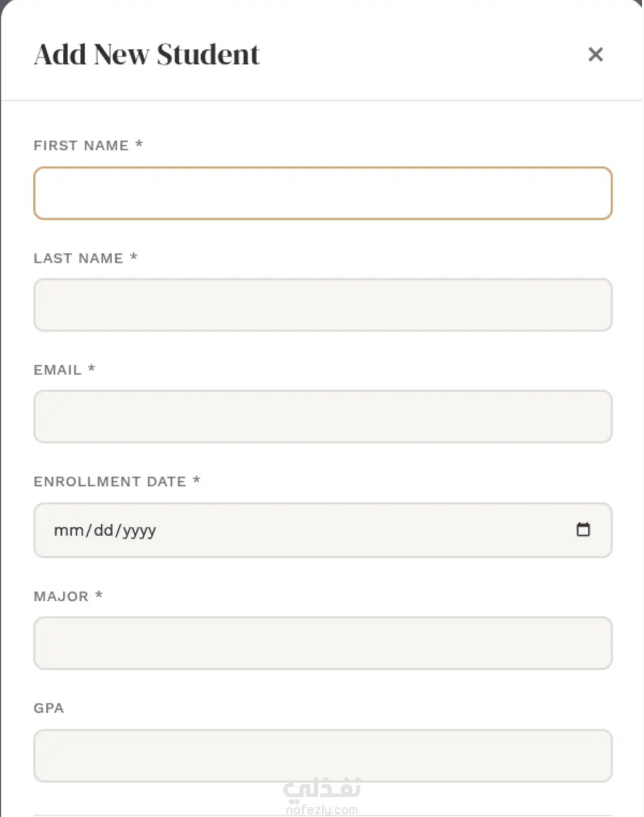Select the month segment of the enrollment date

coord(69,530)
